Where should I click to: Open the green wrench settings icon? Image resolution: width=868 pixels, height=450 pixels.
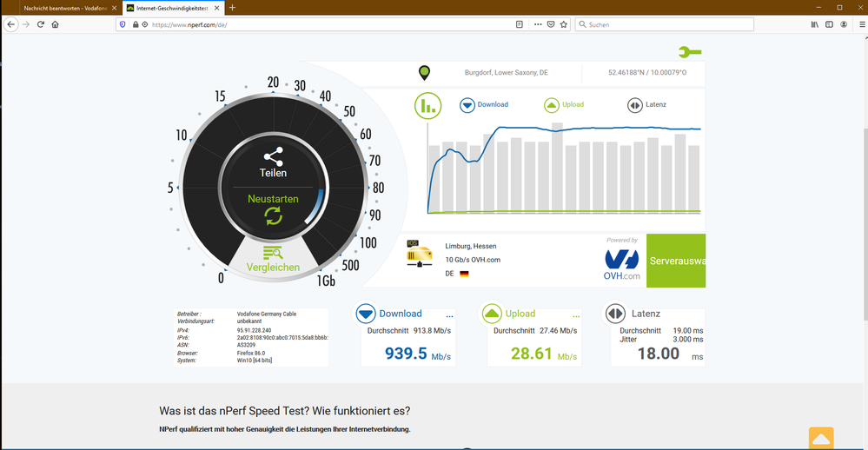(x=690, y=52)
